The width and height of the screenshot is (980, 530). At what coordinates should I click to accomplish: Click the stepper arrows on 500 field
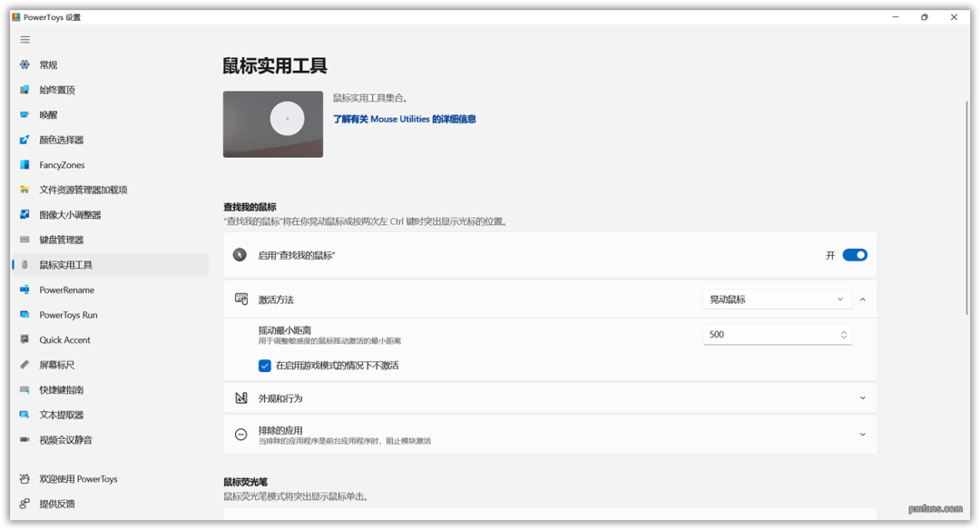(x=843, y=335)
